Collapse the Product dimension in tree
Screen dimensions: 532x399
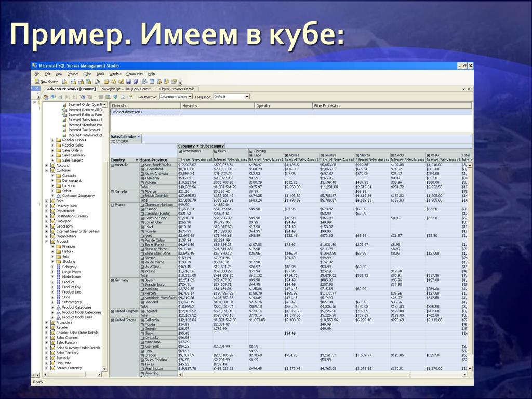pos(47,242)
